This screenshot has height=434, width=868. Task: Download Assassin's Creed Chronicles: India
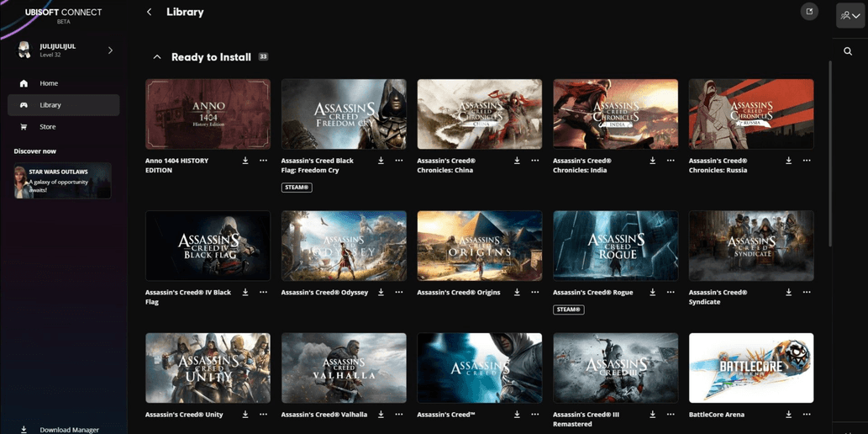653,160
